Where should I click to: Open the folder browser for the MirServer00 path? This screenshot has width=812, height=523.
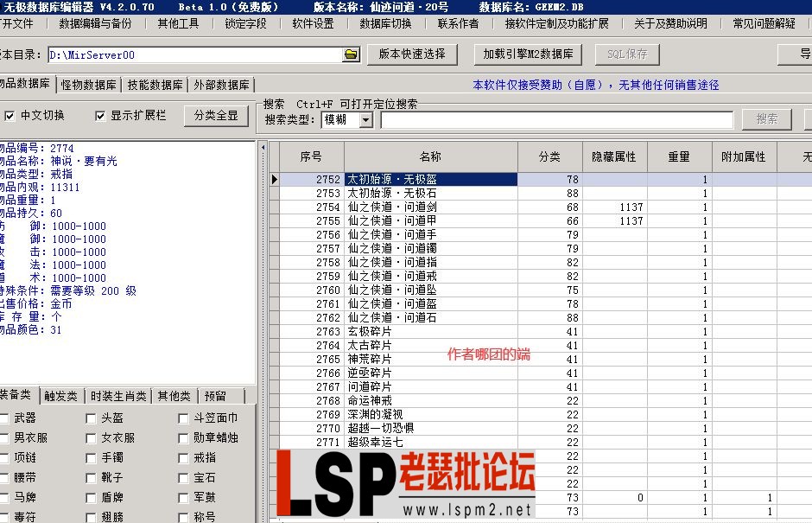click(350, 54)
